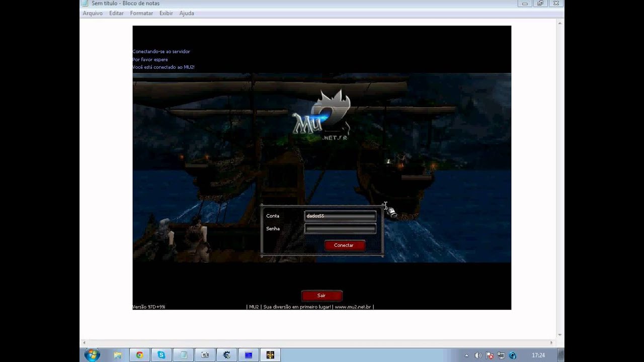Click the network tray icon

pos(501,355)
